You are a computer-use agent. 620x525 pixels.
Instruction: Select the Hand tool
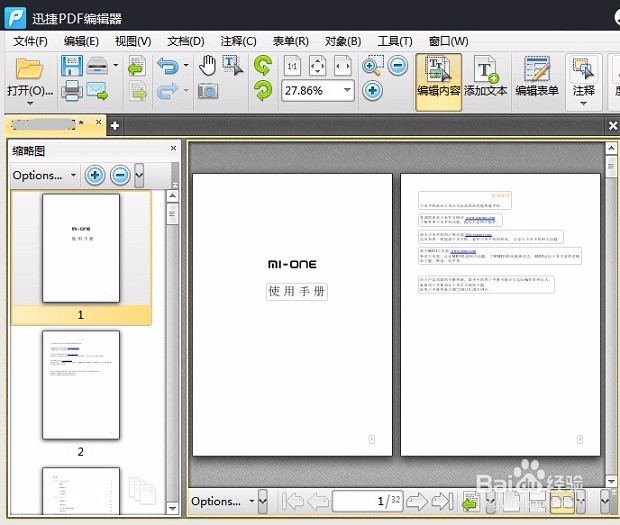pyautogui.click(x=207, y=66)
